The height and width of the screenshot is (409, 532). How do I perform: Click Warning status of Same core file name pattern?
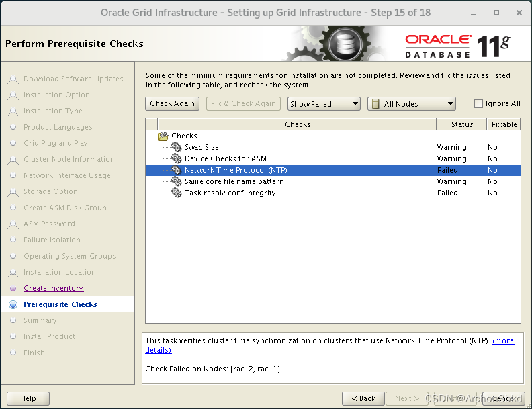click(x=451, y=181)
